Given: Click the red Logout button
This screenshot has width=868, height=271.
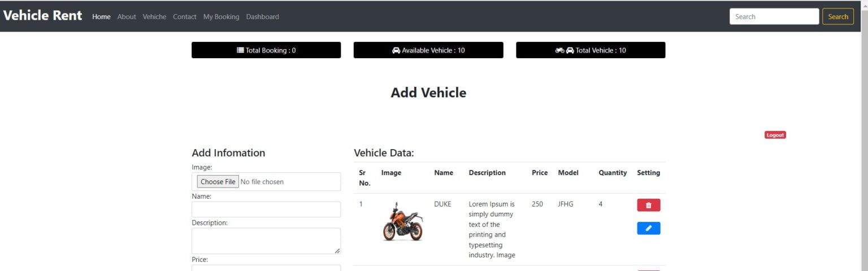Looking at the screenshot, I should (x=775, y=135).
